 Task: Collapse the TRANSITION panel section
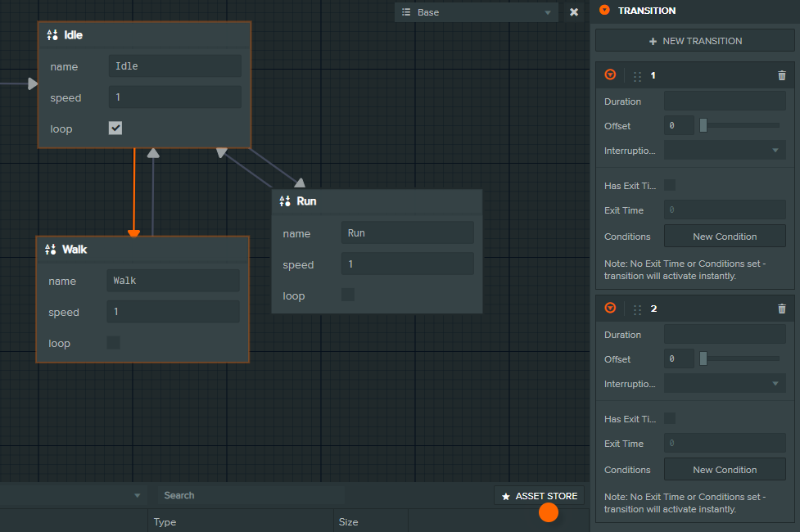point(604,11)
